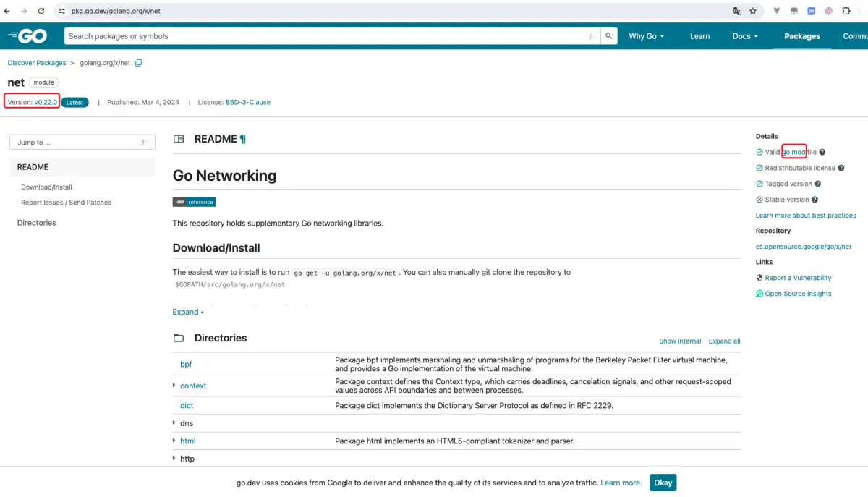Click the help icon next to Valid go.mod file

pyautogui.click(x=822, y=152)
